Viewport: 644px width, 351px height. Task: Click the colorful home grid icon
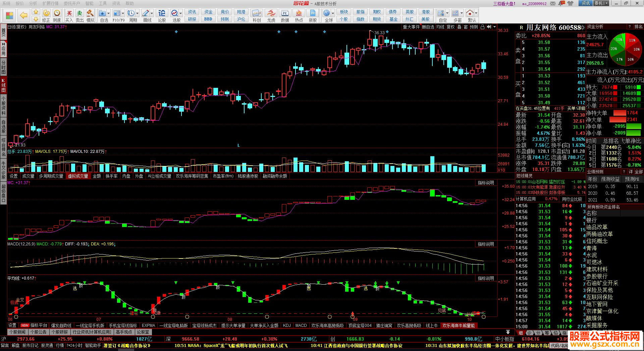pos(9,15)
